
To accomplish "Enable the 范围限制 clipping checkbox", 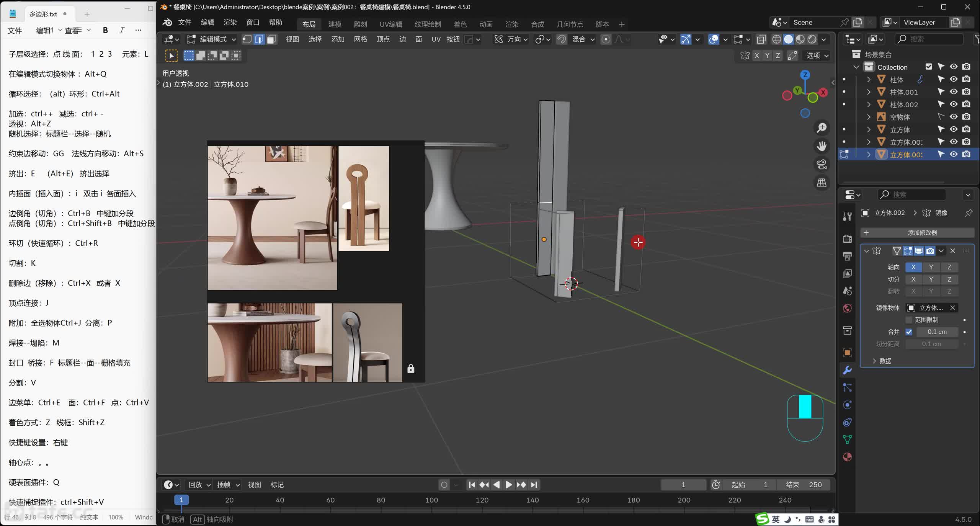I will [909, 320].
